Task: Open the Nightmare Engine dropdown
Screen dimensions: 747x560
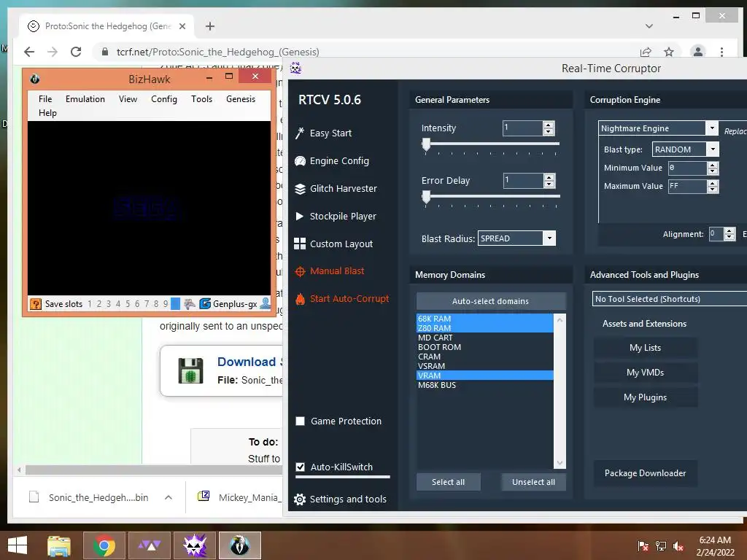Action: pos(712,128)
